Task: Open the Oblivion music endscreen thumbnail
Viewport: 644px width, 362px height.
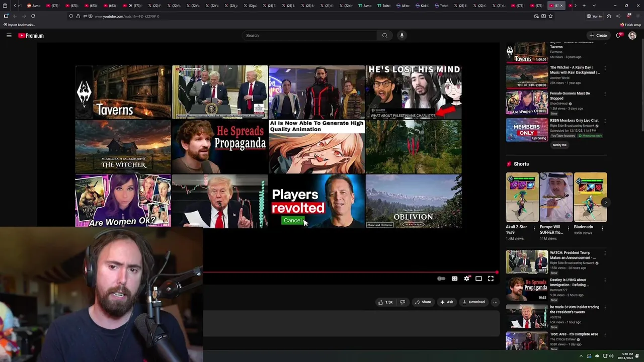Action: coord(414,201)
